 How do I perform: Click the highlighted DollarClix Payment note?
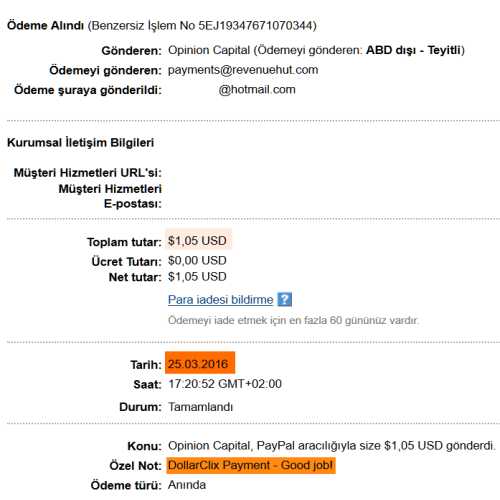pos(251,465)
